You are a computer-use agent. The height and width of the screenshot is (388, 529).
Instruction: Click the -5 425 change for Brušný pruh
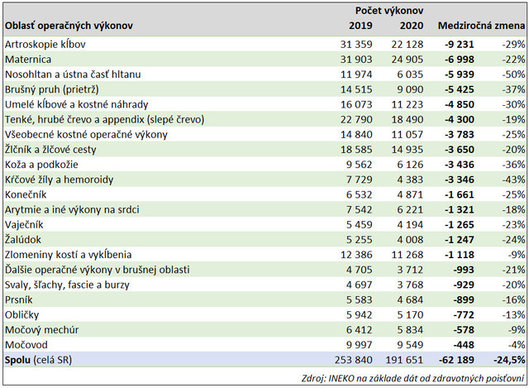[459, 89]
